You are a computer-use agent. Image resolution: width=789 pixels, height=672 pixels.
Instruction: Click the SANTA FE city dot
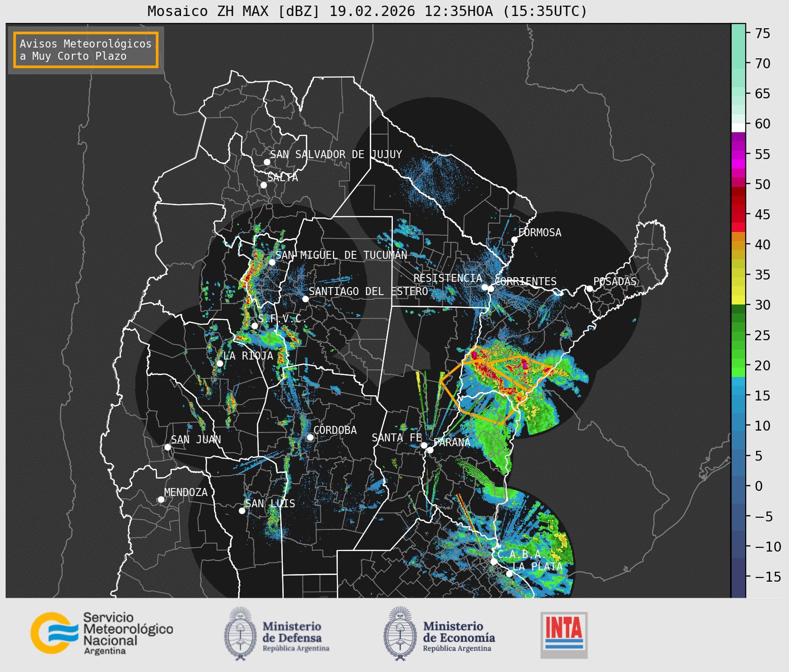[424, 445]
